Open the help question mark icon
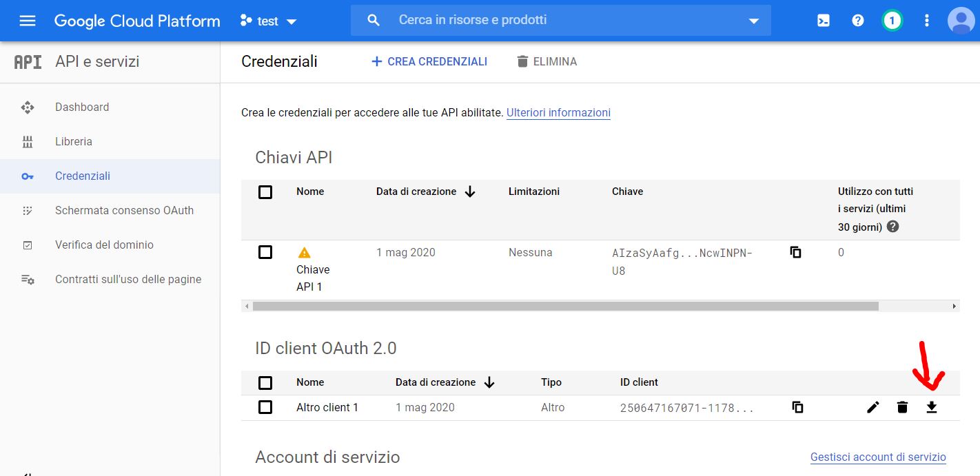Image resolution: width=980 pixels, height=476 pixels. tap(858, 21)
